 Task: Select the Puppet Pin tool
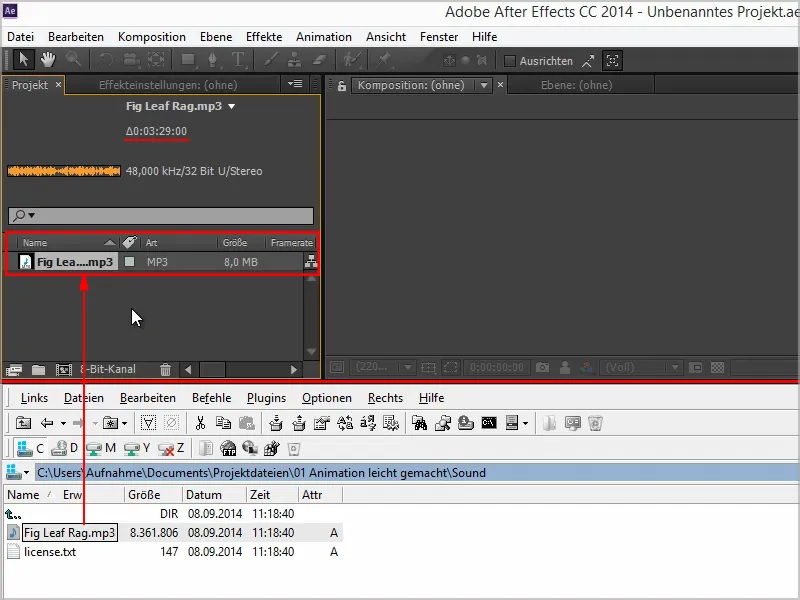383,60
